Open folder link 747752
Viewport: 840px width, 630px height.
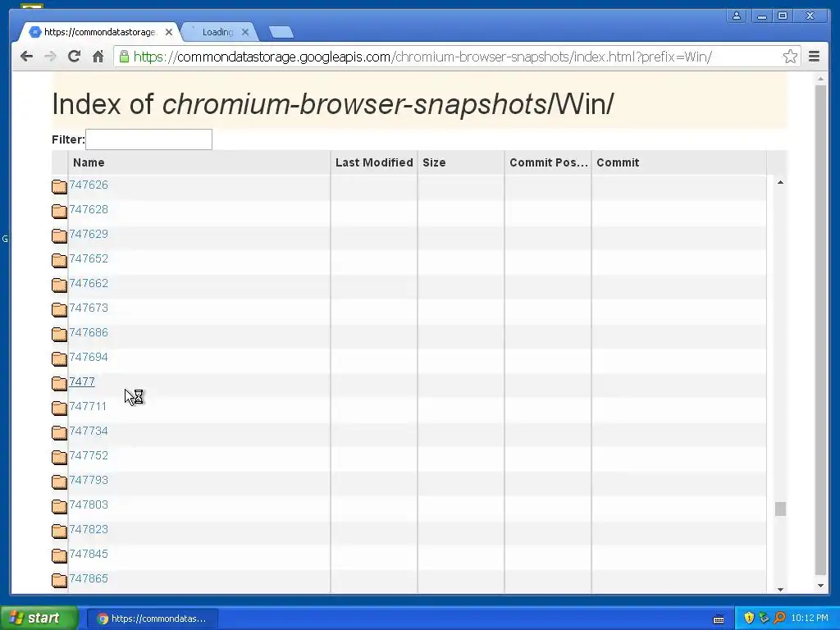click(x=89, y=456)
